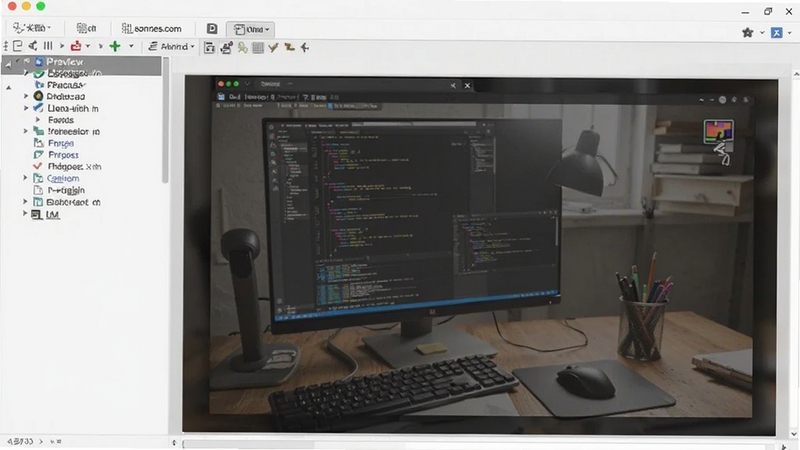The height and width of the screenshot is (450, 800).
Task: Click the dark D icon in top toolbar
Action: click(212, 29)
